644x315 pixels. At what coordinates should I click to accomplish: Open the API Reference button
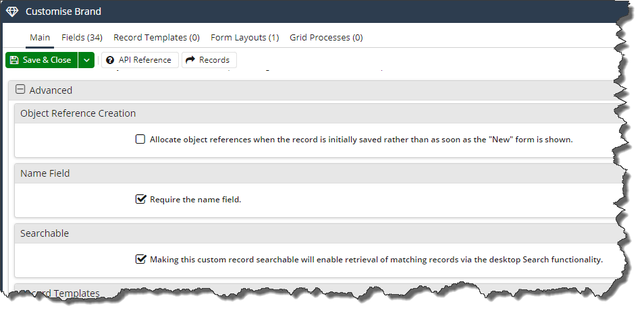(140, 60)
